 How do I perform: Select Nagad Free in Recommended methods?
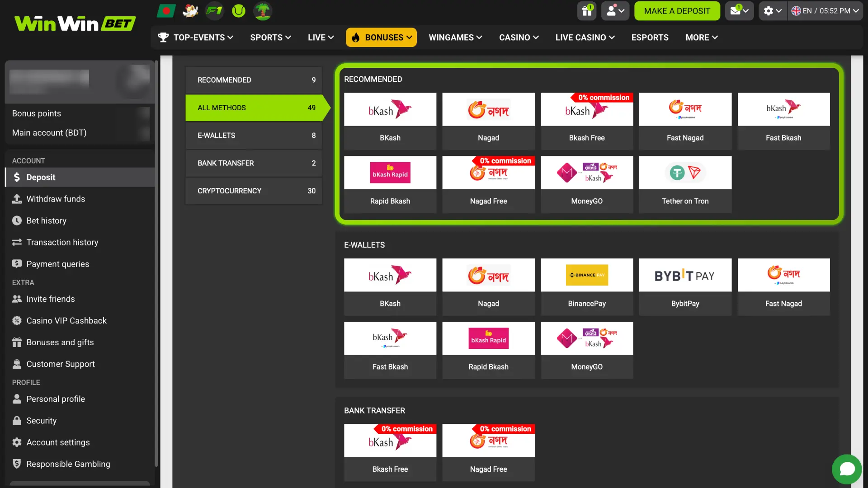488,184
